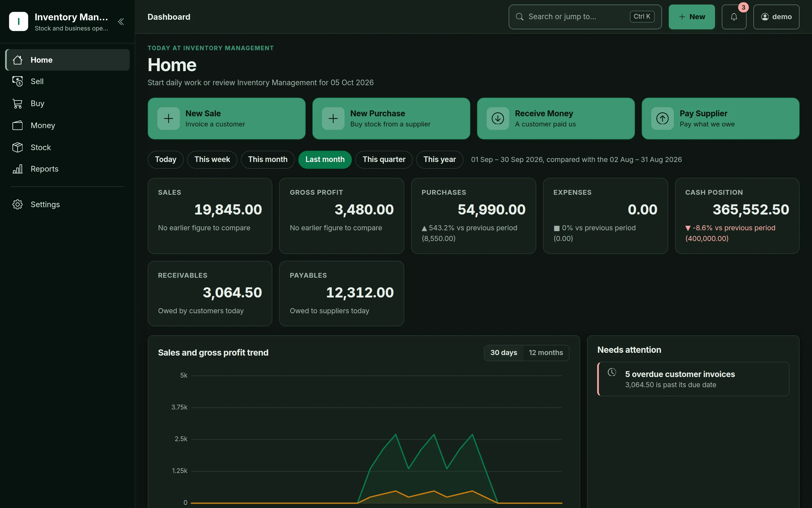
Task: Click the Receivables KPI card
Action: point(210,294)
